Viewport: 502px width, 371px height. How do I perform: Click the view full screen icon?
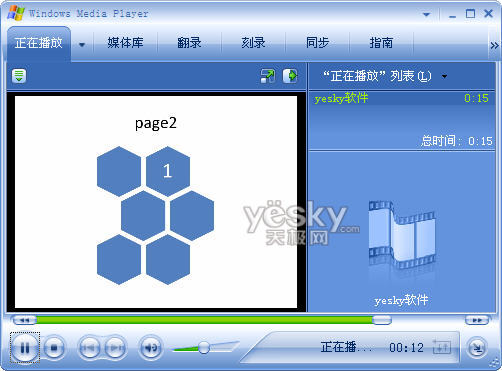tap(268, 76)
